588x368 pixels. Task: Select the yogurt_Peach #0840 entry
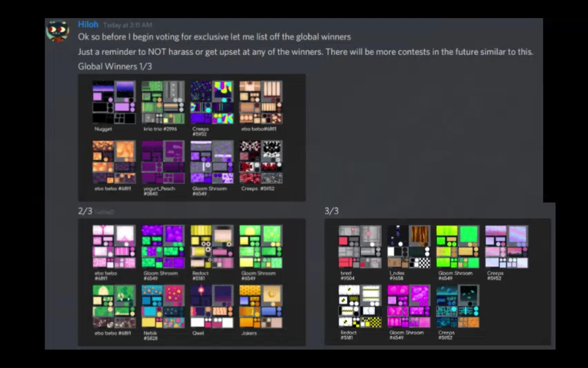(163, 163)
